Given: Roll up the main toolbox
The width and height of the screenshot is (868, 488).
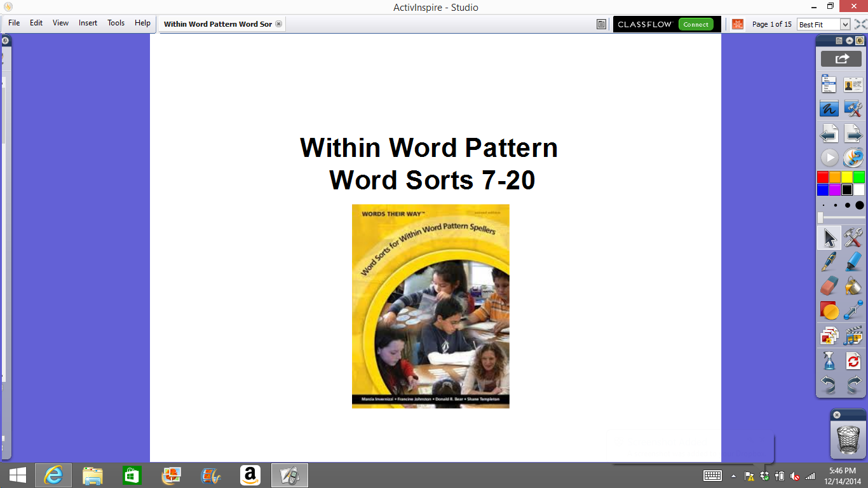Looking at the screenshot, I should pos(850,41).
